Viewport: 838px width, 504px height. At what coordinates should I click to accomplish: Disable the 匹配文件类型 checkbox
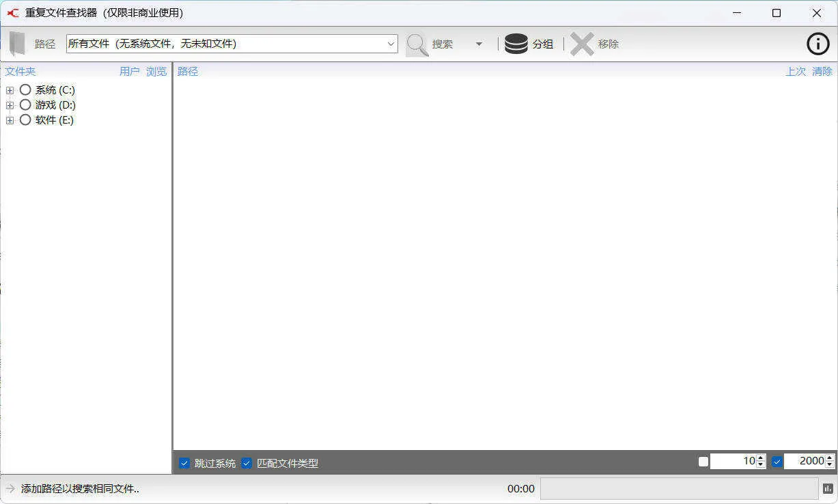coord(247,463)
